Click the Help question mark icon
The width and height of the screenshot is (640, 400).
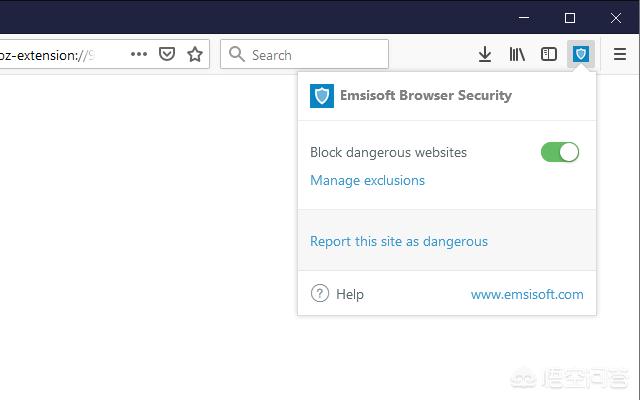[320, 293]
